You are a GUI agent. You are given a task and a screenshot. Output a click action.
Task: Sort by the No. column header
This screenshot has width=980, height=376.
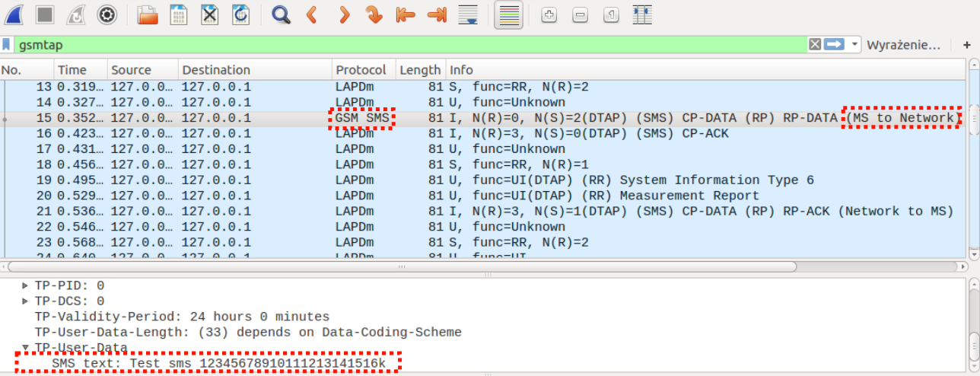[x=26, y=70]
